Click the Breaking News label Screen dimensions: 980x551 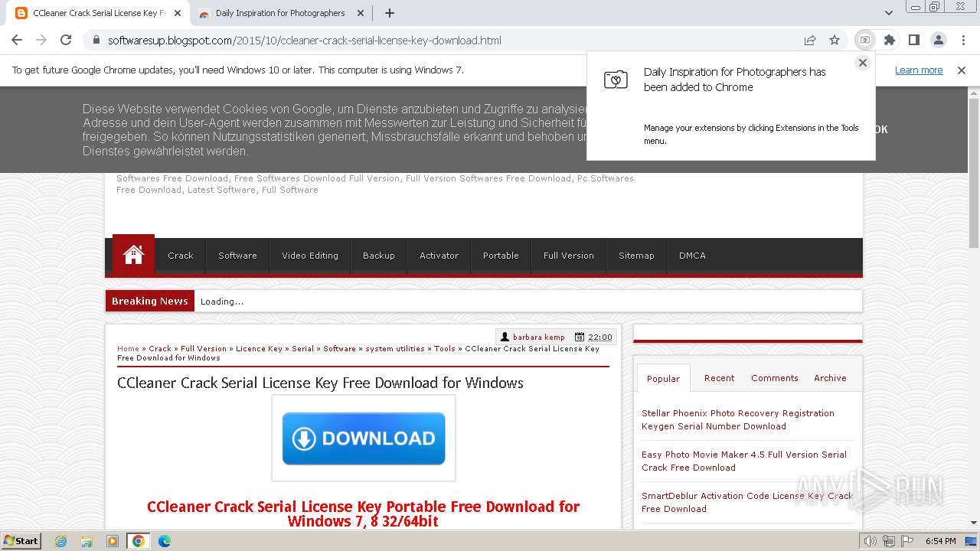(150, 301)
